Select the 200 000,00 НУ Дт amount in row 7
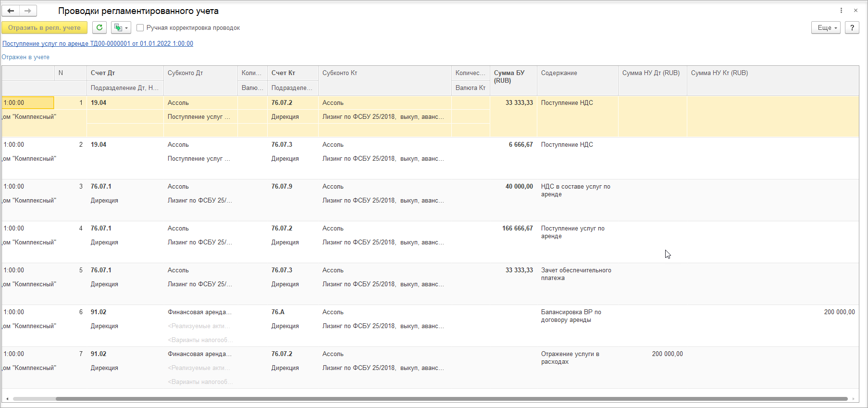868x408 pixels. [x=667, y=354]
